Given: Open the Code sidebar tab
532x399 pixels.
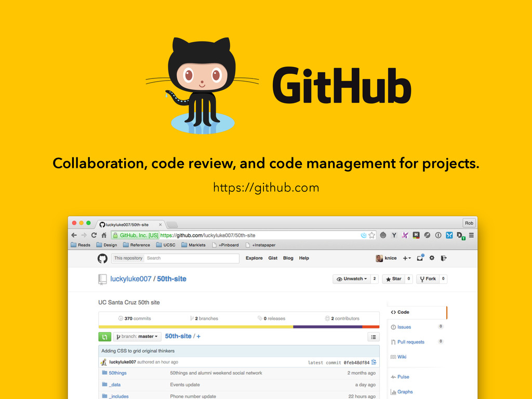Looking at the screenshot, I should pyautogui.click(x=417, y=312).
